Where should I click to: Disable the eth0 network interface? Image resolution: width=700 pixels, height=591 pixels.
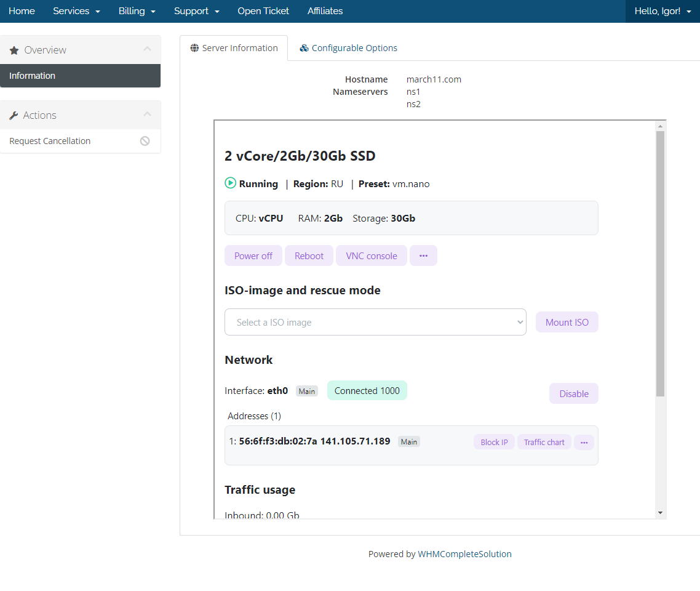point(573,394)
